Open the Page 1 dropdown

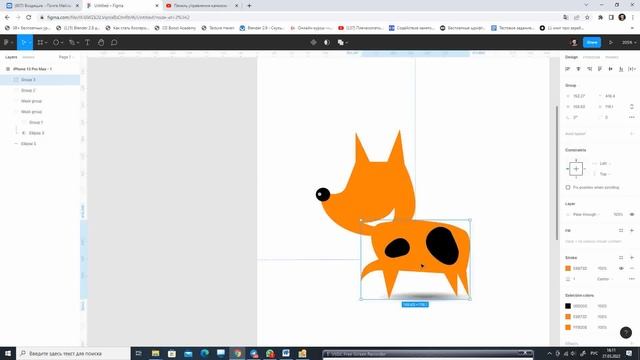66,57
